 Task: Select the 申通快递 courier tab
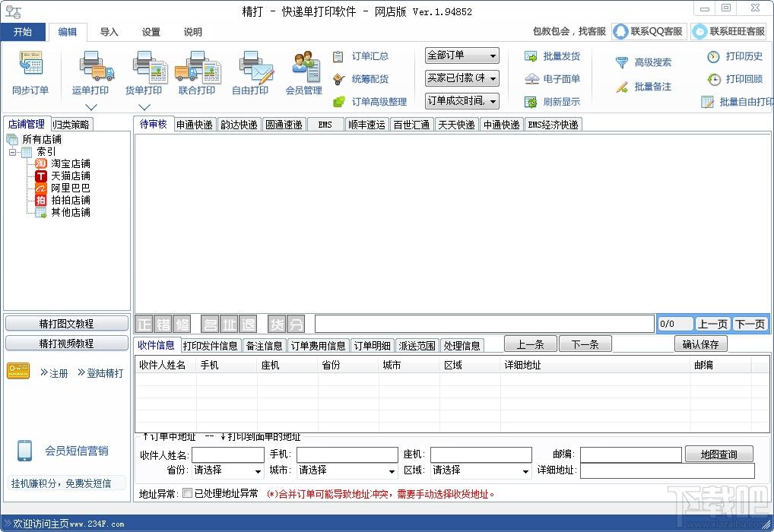195,125
